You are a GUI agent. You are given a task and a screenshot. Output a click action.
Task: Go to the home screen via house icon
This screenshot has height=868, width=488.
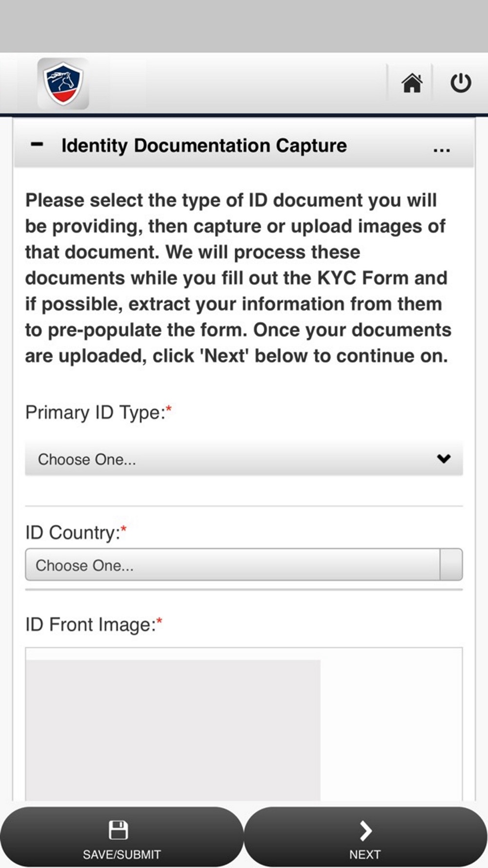pyautogui.click(x=411, y=83)
